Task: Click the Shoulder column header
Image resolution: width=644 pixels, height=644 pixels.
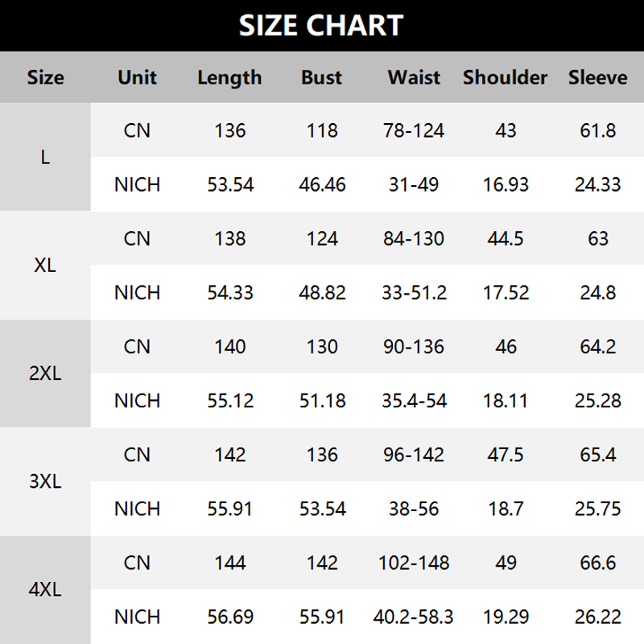Action: click(x=506, y=77)
